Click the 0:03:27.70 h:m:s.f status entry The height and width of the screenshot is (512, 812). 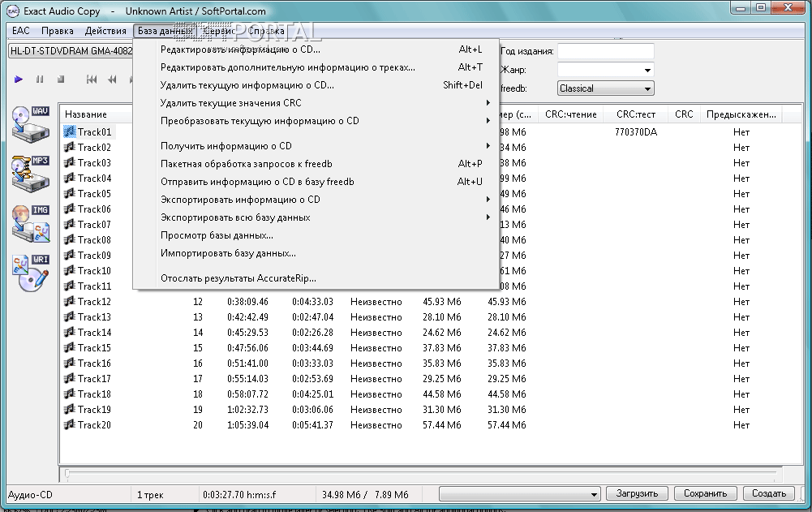(x=239, y=494)
